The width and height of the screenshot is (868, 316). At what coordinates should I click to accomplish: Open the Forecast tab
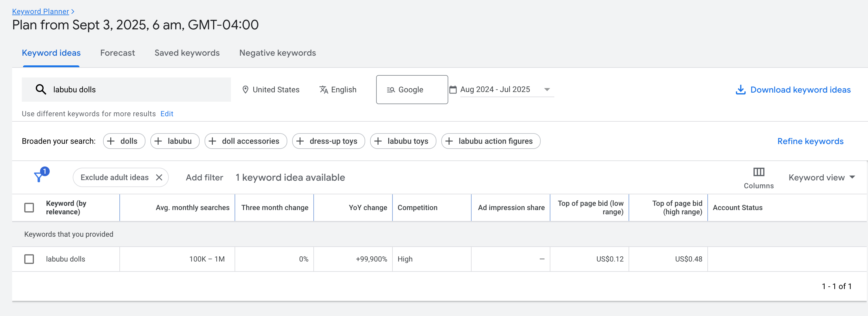coord(118,53)
